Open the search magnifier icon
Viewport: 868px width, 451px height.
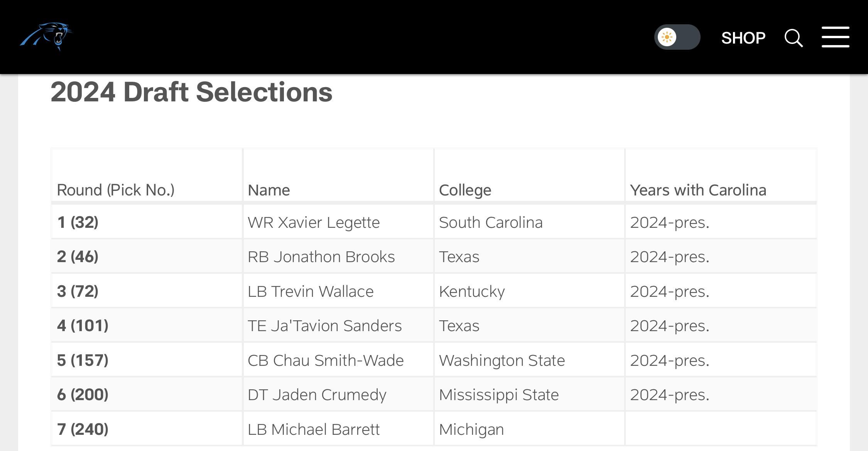pos(794,38)
